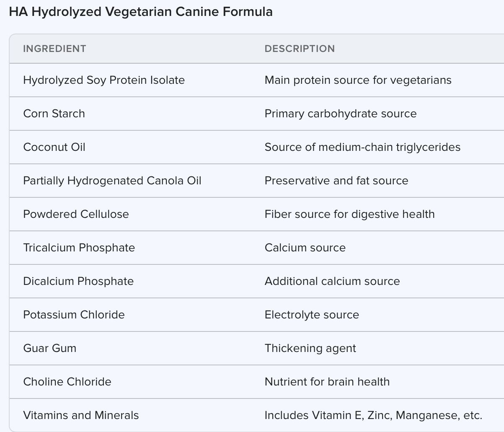This screenshot has height=432, width=504.
Task: Select the Corn Starch ingredient cell
Action: click(x=54, y=114)
